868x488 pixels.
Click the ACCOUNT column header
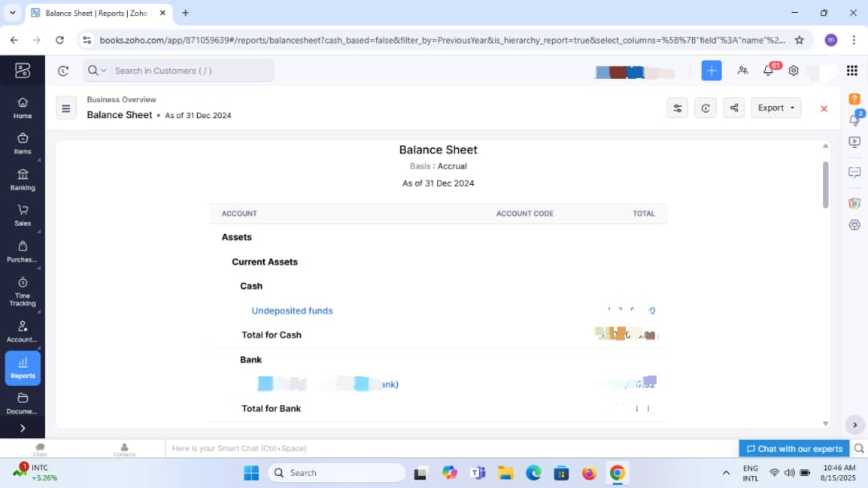pos(240,213)
